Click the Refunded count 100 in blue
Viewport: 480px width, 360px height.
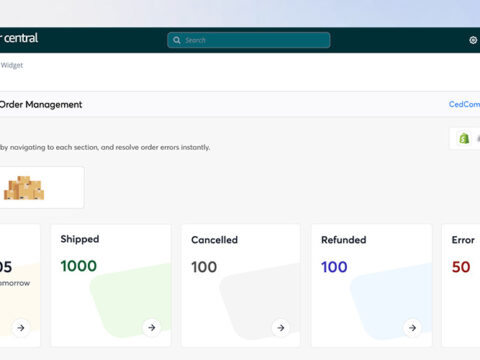click(x=334, y=267)
